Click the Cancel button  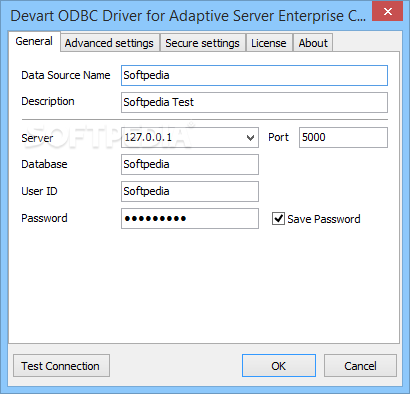360,366
